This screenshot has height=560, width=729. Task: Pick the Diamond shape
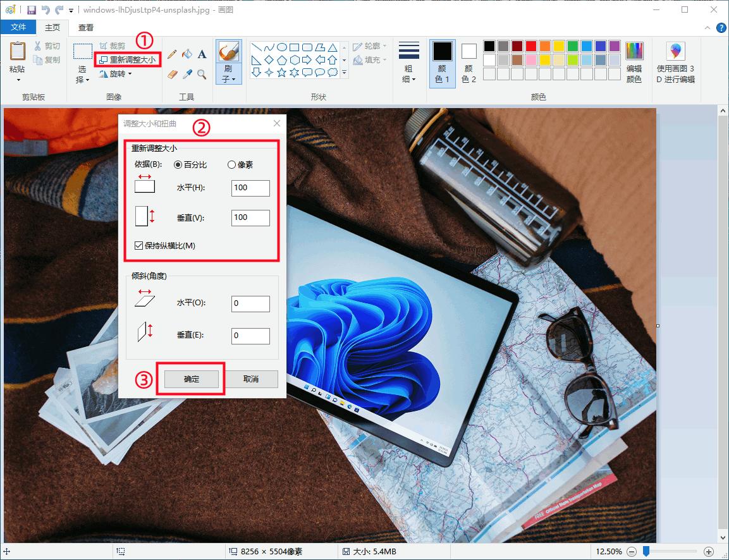(269, 60)
